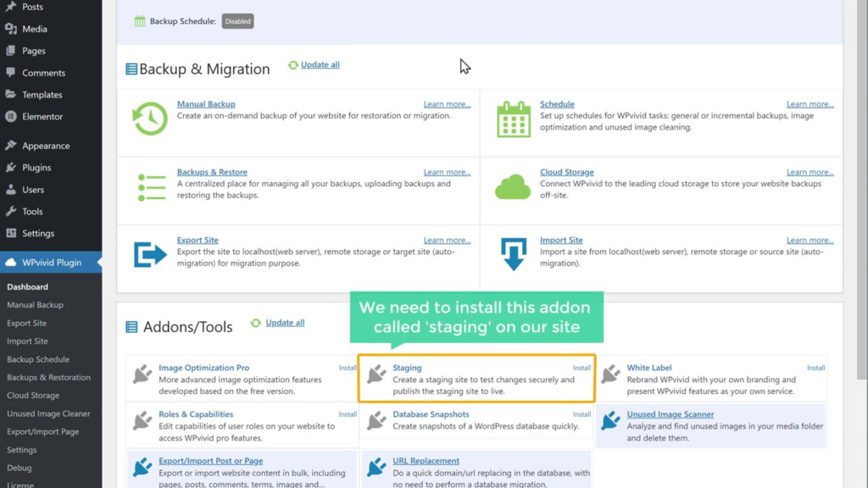The height and width of the screenshot is (488, 868).
Task: Click refresh icon beside Addons/Tools Update all
Action: click(x=256, y=323)
